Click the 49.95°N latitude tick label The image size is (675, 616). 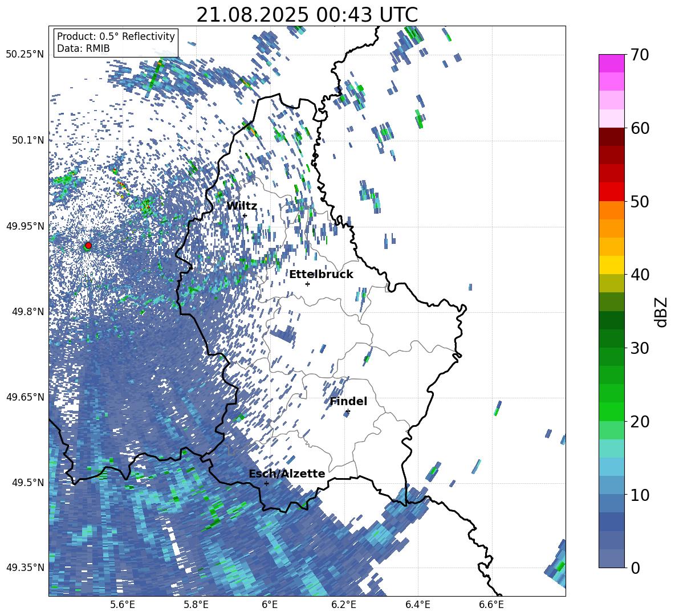25,226
